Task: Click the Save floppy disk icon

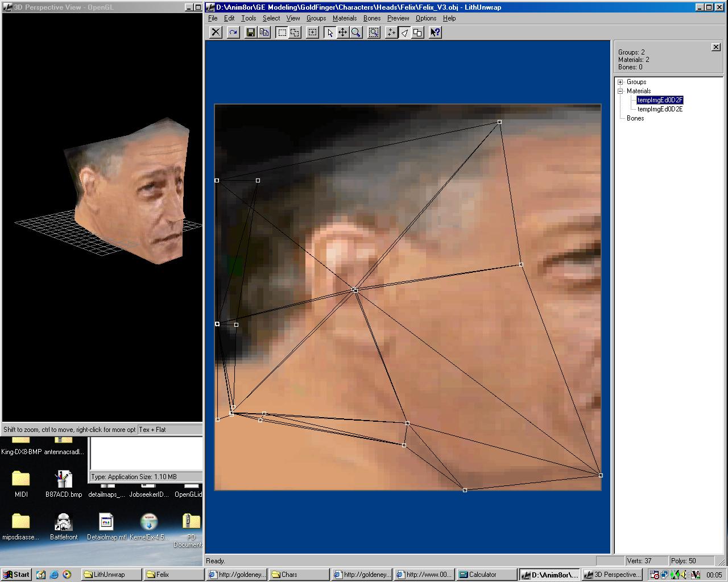Action: (250, 32)
